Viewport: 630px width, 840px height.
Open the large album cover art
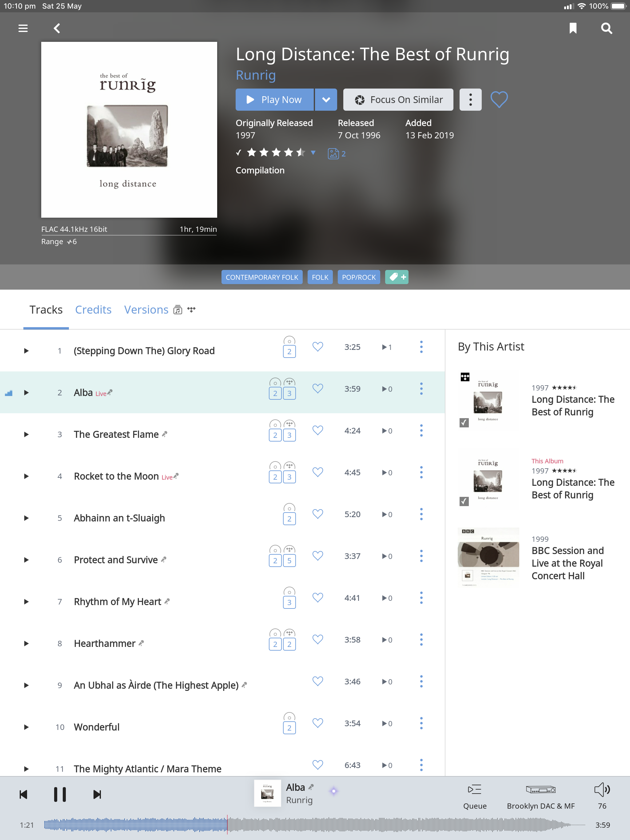point(129,129)
